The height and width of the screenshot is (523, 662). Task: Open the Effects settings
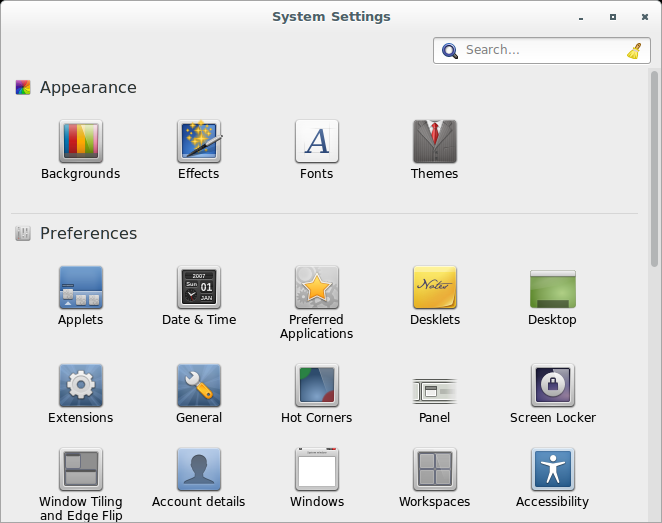(198, 143)
